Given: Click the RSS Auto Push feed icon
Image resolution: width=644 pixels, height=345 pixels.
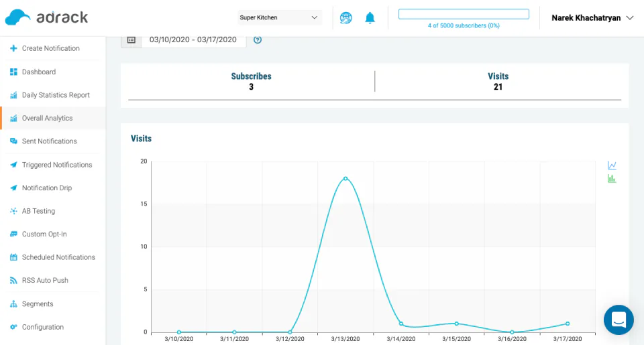Looking at the screenshot, I should 13,281.
